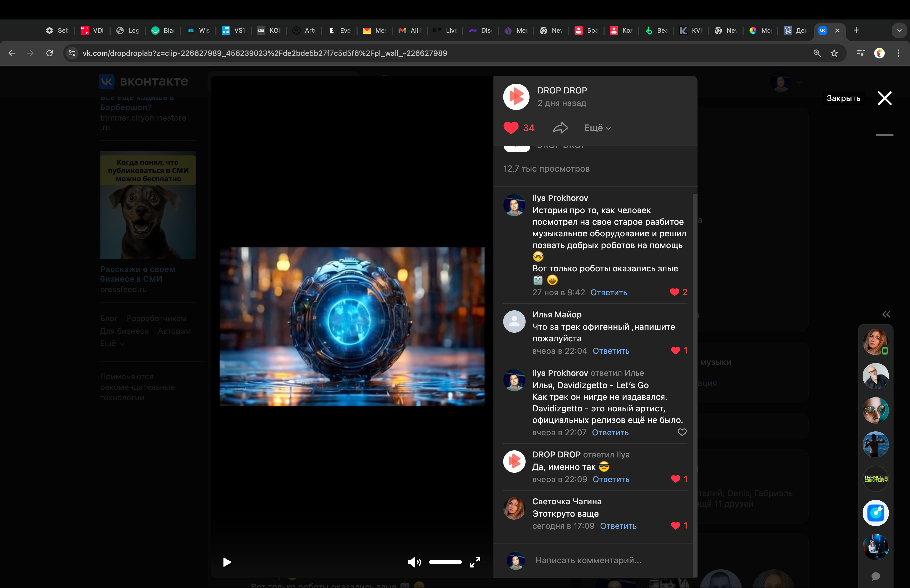910x588 pixels.
Task: Reply to Светочка Чагина's comment
Action: 618,526
